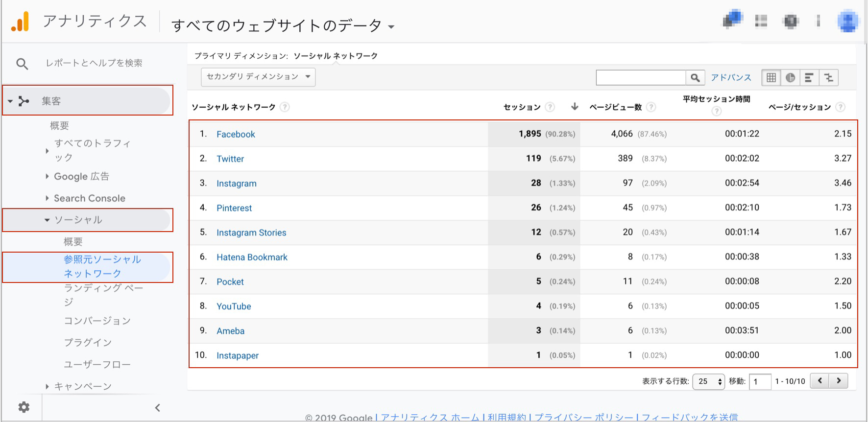Select the performance bar view icon

pyautogui.click(x=809, y=77)
